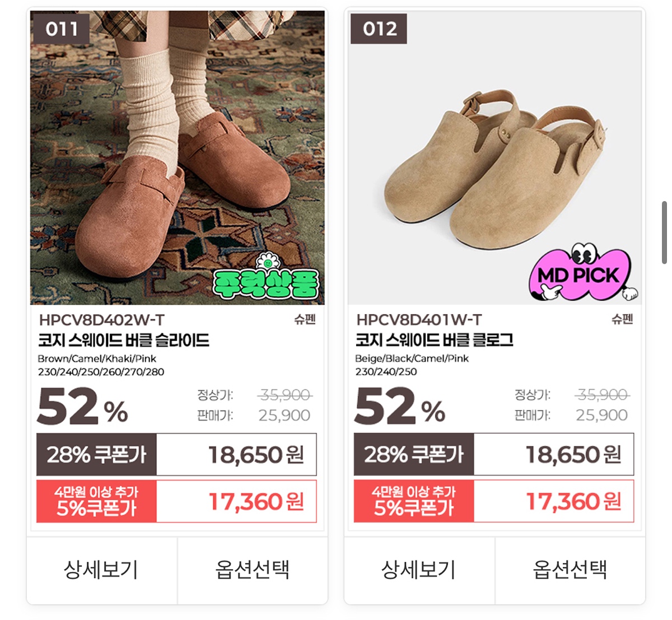Screen dimensions: 672x620
Task: Click the 012 rank number badge
Action: [x=379, y=28]
